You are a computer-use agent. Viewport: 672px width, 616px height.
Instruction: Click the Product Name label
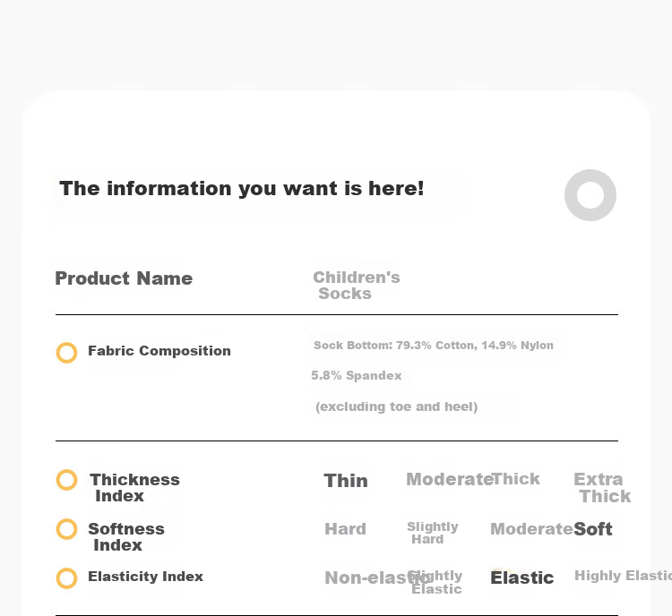(x=124, y=278)
